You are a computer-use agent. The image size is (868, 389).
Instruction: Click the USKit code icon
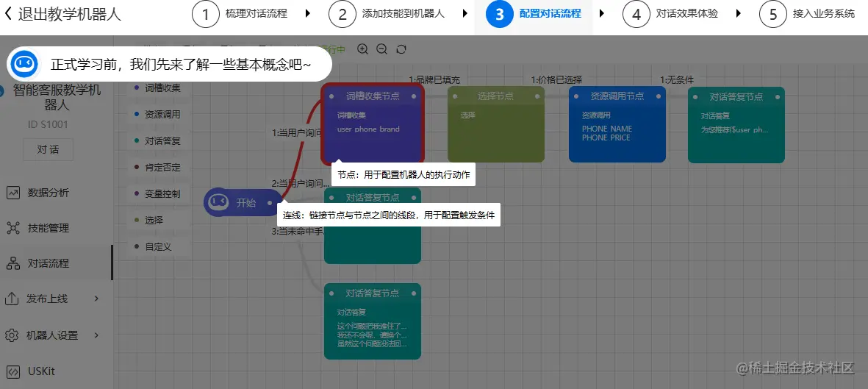(x=12, y=371)
